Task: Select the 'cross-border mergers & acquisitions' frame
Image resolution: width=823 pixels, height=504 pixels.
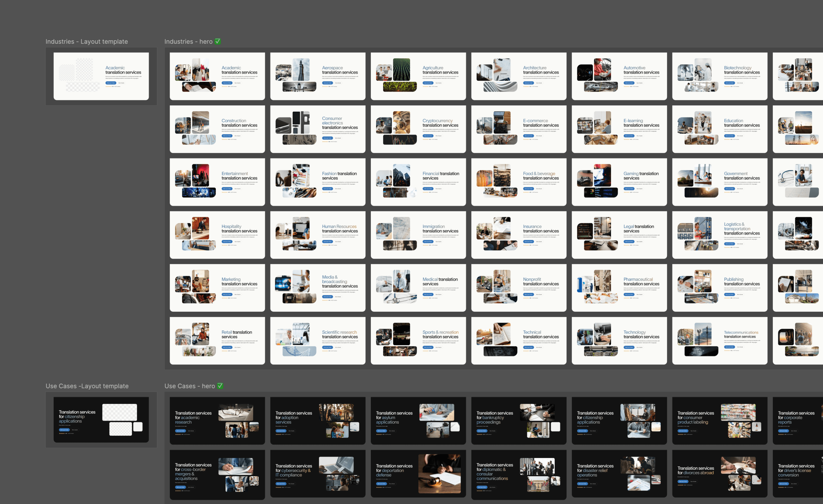Action: coord(217,475)
